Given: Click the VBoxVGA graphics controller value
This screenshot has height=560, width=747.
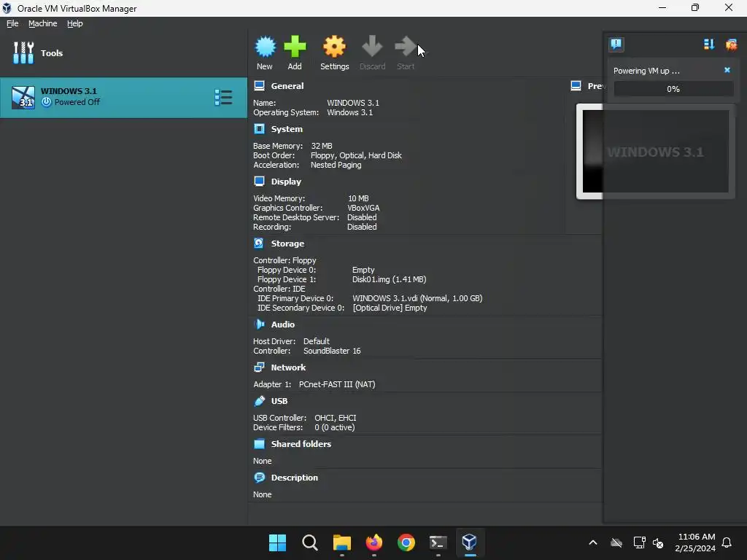Looking at the screenshot, I should pos(363,208).
